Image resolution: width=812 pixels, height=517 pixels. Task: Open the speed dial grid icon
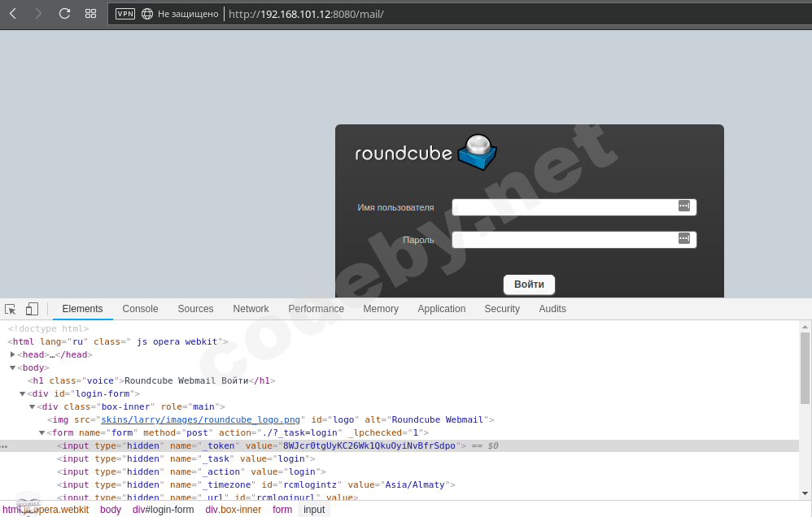point(90,14)
